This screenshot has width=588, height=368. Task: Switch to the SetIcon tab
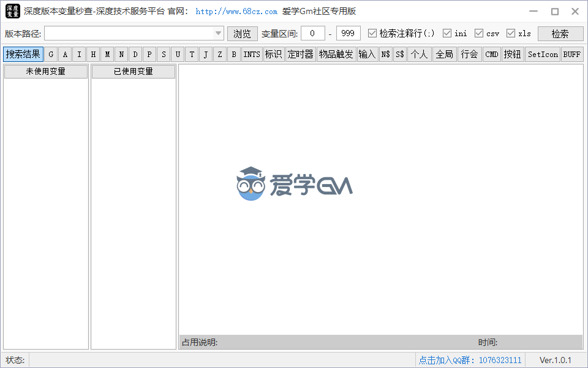[543, 55]
